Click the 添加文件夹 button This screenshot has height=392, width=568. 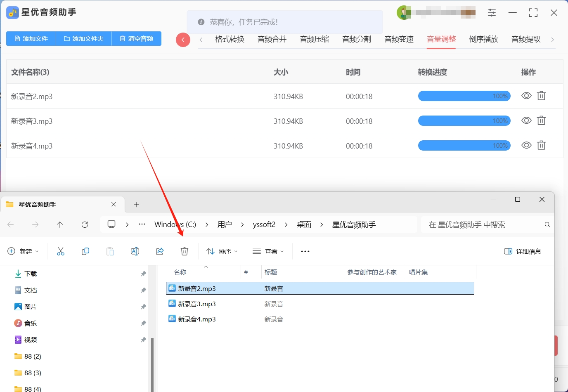(x=84, y=39)
